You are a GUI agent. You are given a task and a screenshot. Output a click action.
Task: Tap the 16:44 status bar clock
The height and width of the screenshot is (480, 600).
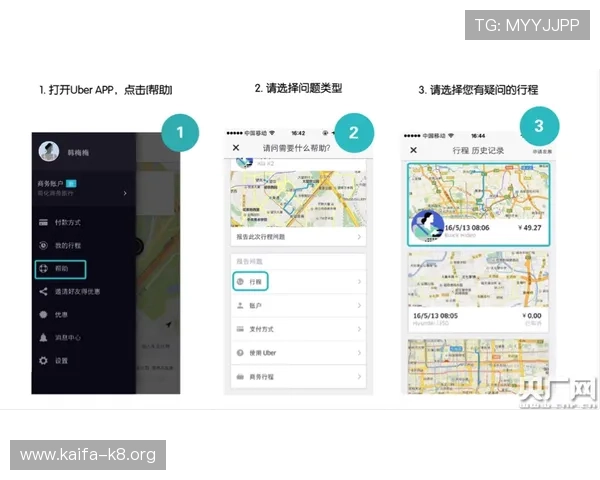pyautogui.click(x=478, y=136)
